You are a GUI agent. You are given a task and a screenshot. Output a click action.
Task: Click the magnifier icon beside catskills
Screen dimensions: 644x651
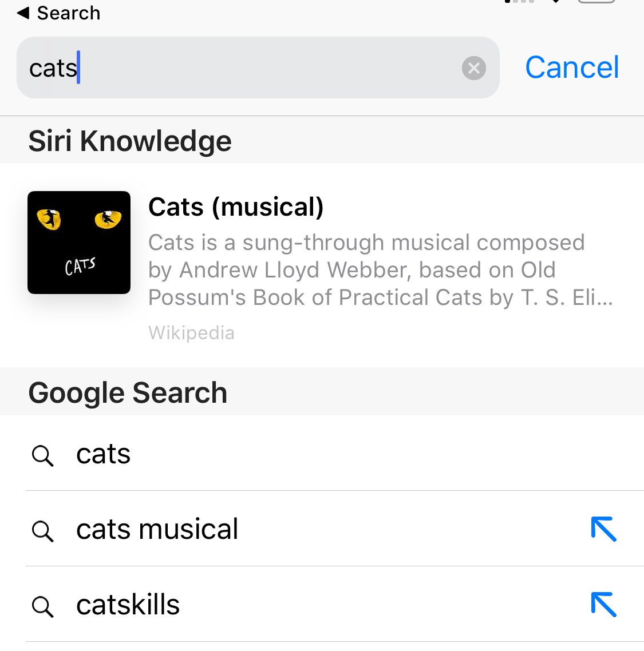pyautogui.click(x=42, y=607)
